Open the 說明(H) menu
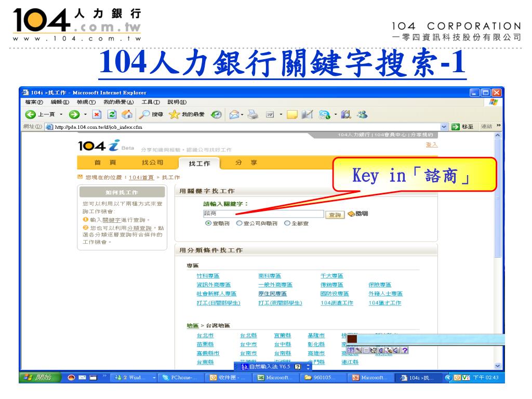Image resolution: width=532 pixels, height=399 pixels. (x=177, y=102)
